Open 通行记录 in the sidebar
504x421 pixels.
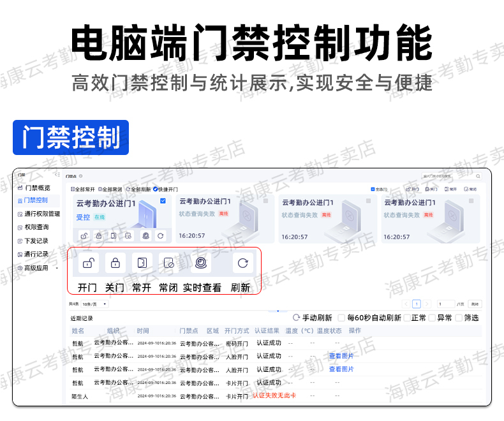click(x=33, y=255)
